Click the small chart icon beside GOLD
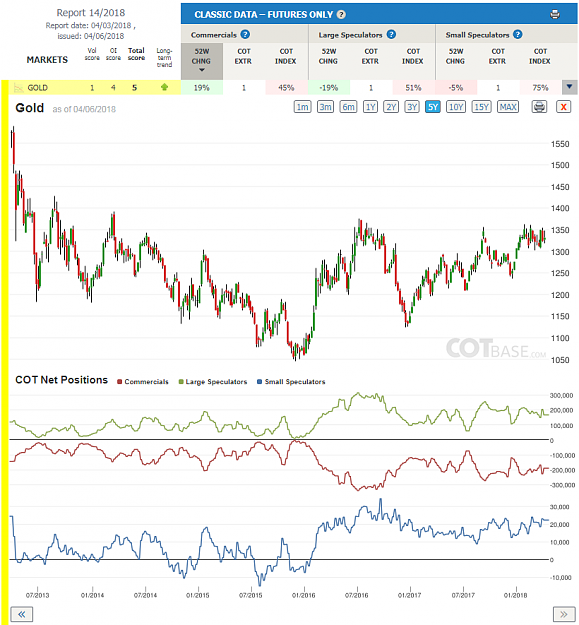The width and height of the screenshot is (579, 625). click(x=18, y=88)
